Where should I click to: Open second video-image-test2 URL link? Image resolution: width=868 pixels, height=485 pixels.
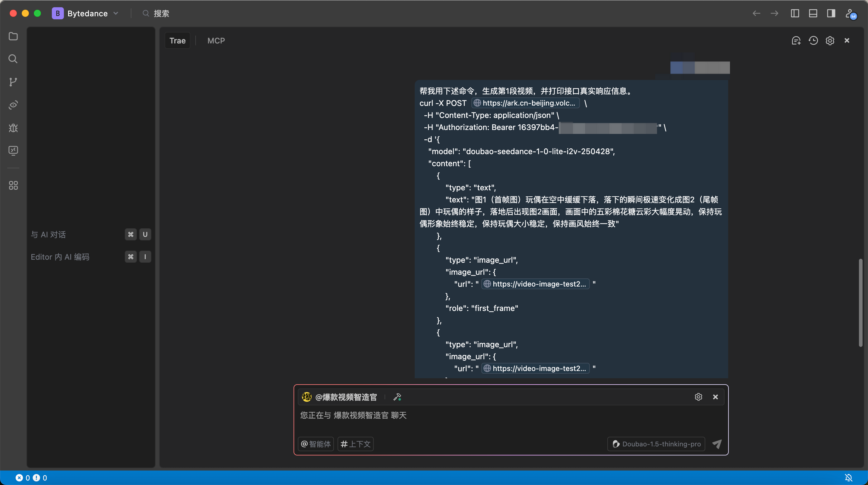[x=536, y=368]
